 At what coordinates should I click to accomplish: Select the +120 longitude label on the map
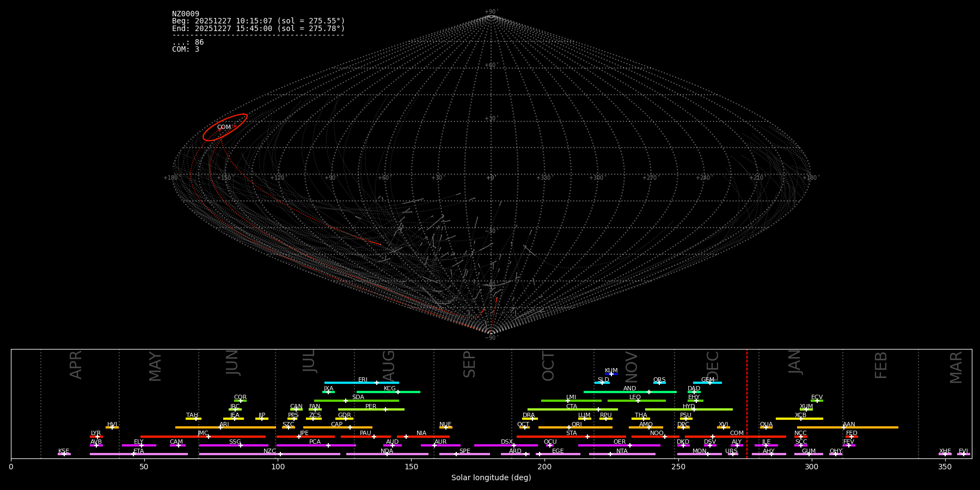(277, 177)
